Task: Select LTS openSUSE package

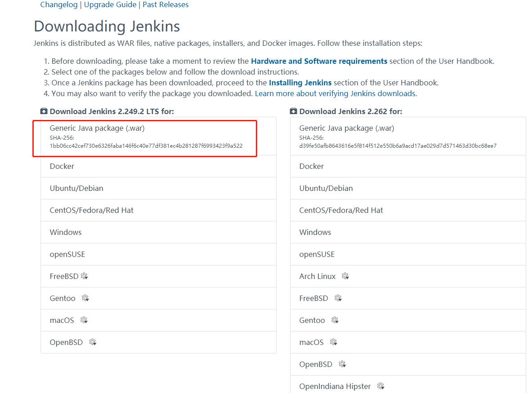Action: pos(158,254)
